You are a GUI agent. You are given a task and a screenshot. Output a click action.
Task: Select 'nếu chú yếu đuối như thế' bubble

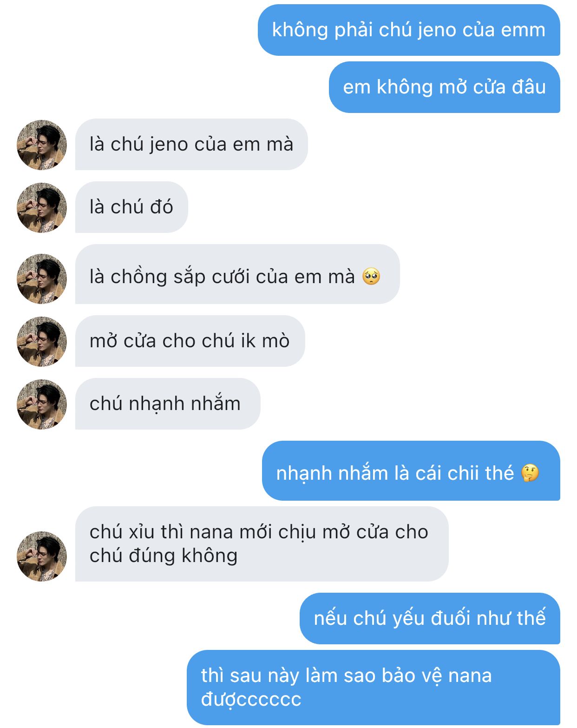click(430, 619)
